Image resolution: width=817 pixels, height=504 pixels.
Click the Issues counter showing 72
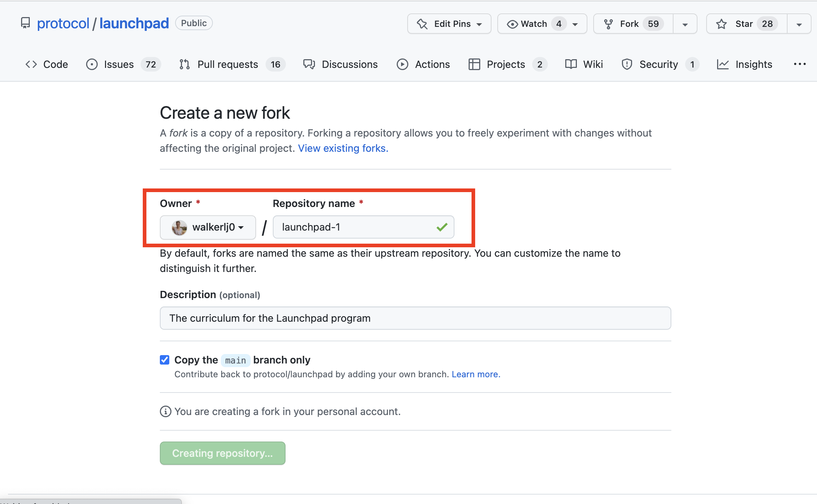point(151,64)
